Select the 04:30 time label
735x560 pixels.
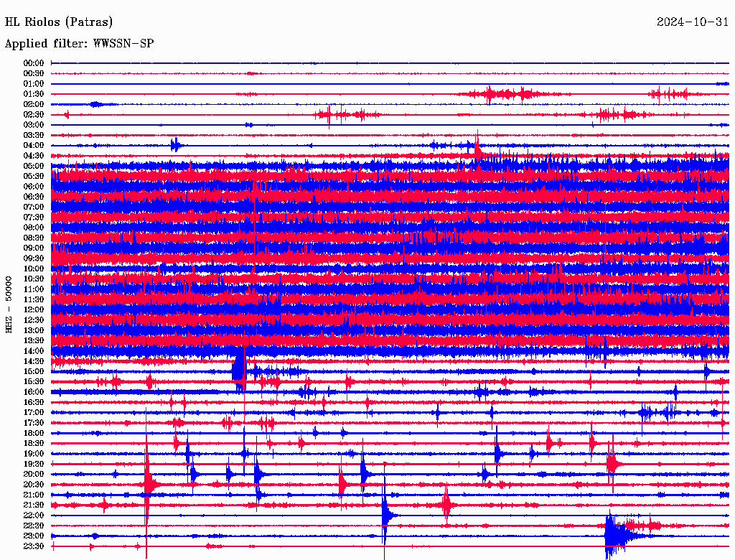click(34, 156)
